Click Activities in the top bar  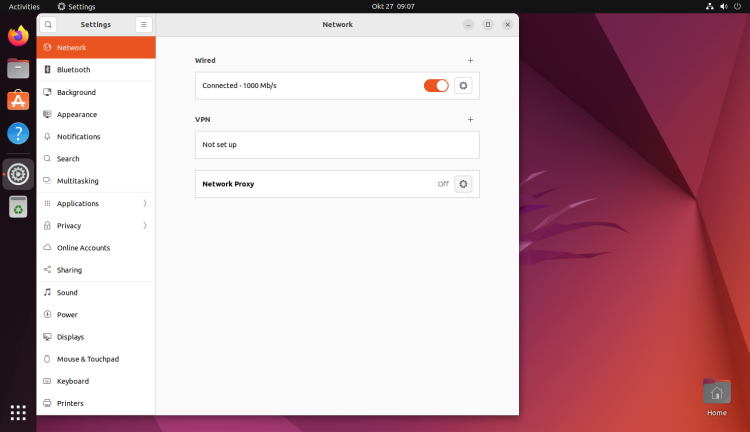pyautogui.click(x=24, y=6)
